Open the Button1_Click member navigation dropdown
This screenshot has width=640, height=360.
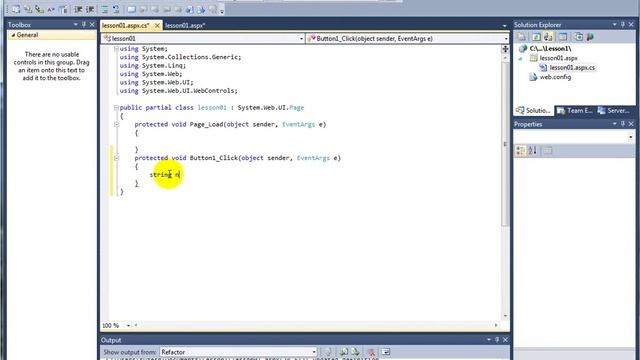pos(506,39)
